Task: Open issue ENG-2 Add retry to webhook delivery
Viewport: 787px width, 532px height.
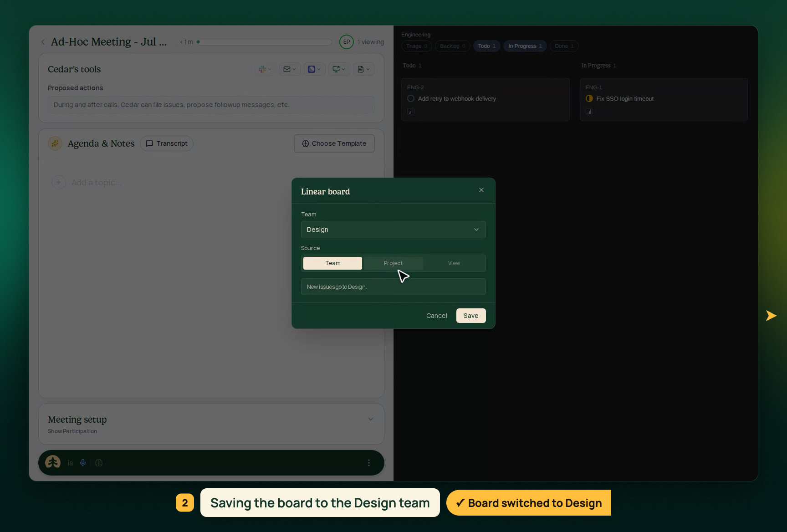Action: coord(485,99)
